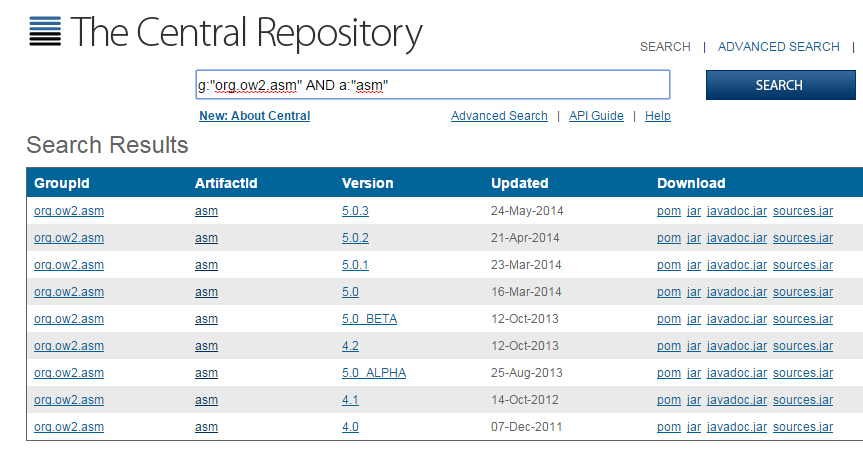
Task: Open ADVANCED SEARCH in top navigation
Action: pos(778,47)
